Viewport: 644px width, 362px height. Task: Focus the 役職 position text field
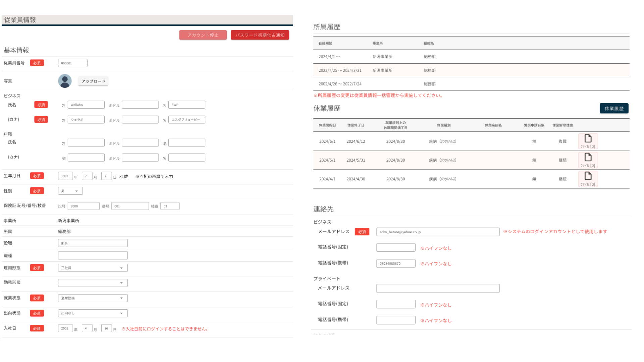(x=93, y=243)
